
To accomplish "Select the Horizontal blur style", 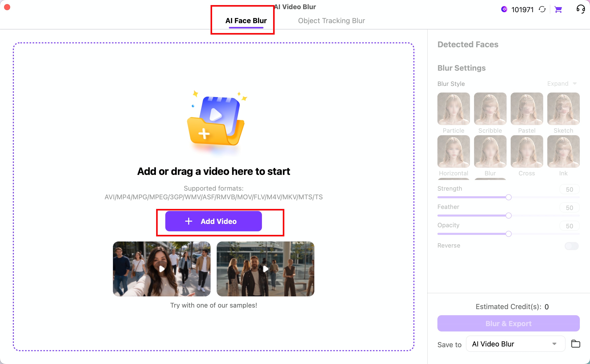I will point(453,151).
